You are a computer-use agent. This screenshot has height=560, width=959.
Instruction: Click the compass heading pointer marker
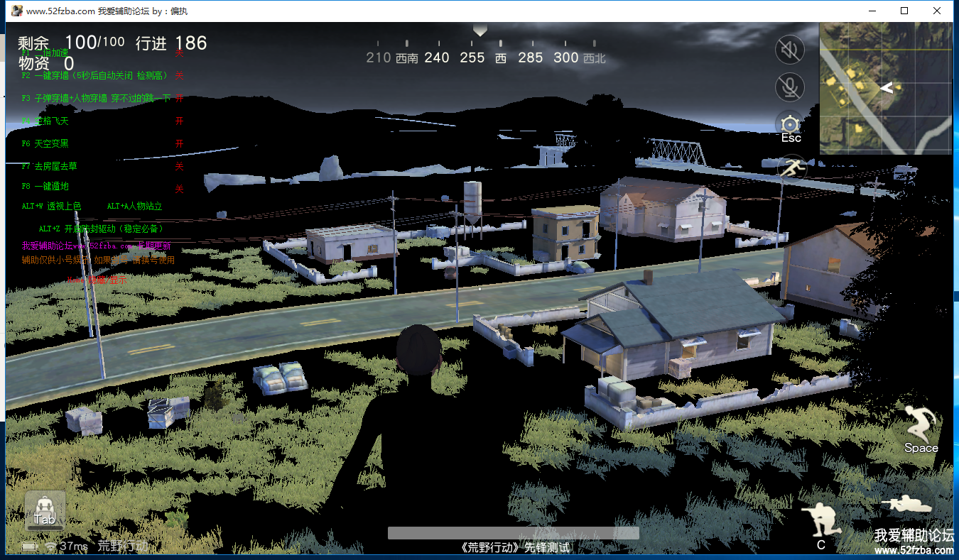480,31
